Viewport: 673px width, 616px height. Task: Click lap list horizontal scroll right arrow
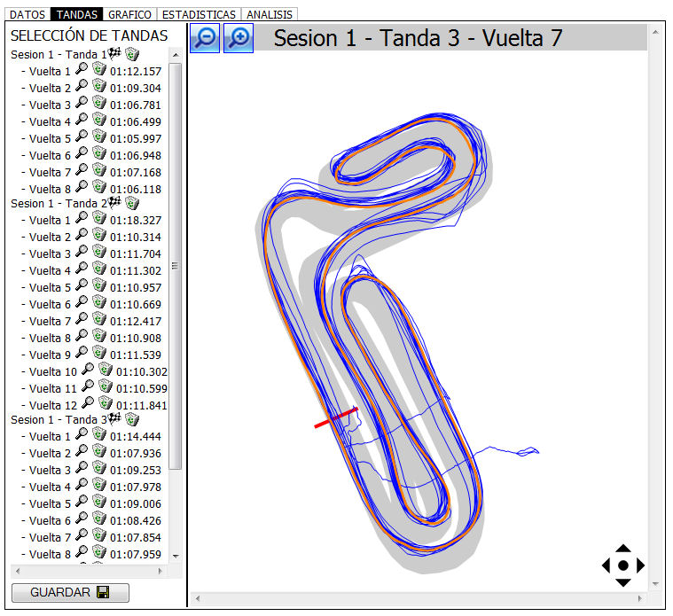tap(160, 571)
